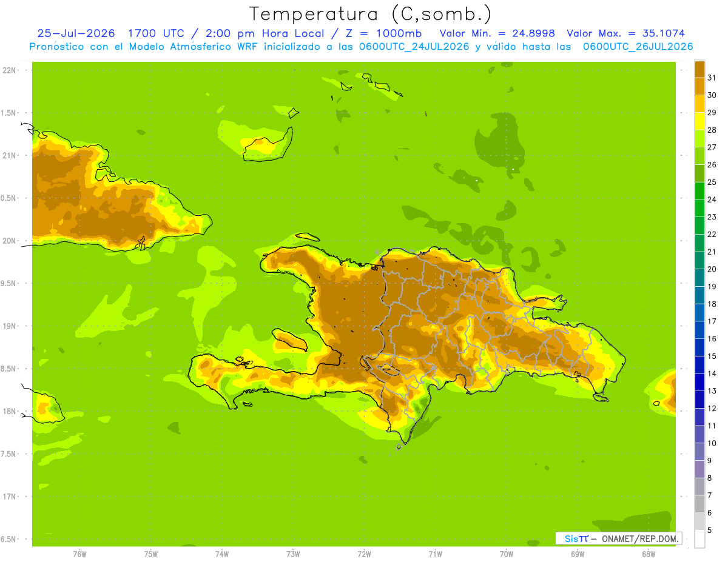Click the "21N" latitude axis label
The width and height of the screenshot is (728, 562).
[x=10, y=156]
